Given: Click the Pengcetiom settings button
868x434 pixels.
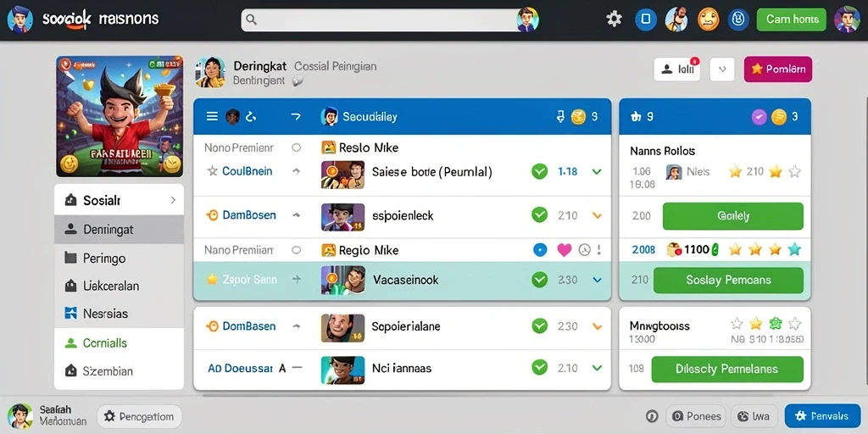Looking at the screenshot, I should tap(139, 417).
